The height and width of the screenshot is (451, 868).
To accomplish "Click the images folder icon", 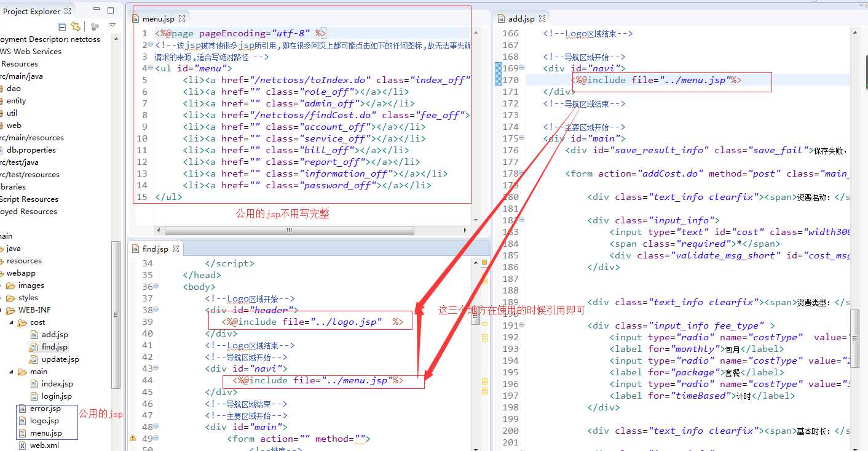I will pyautogui.click(x=10, y=285).
